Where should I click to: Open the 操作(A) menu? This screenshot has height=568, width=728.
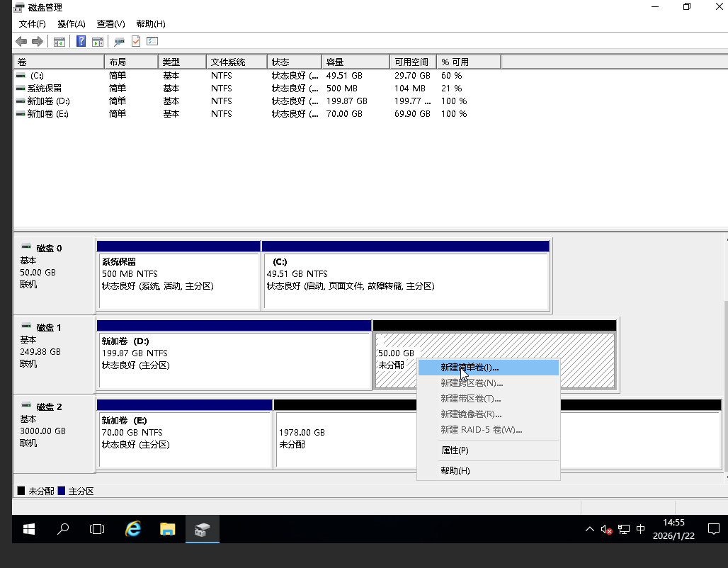72,24
